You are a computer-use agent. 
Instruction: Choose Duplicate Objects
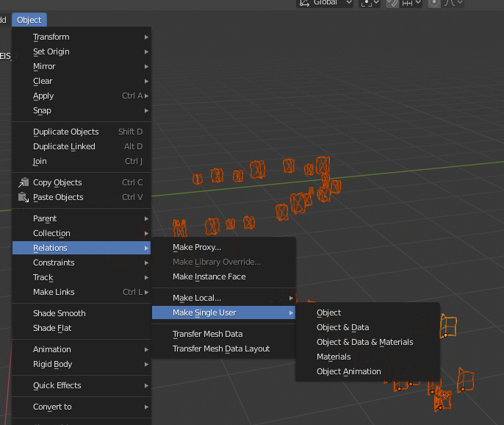pos(82,132)
